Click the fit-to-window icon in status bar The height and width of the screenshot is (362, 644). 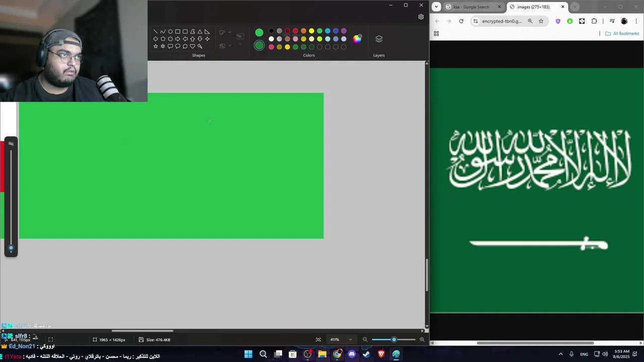pos(318,339)
